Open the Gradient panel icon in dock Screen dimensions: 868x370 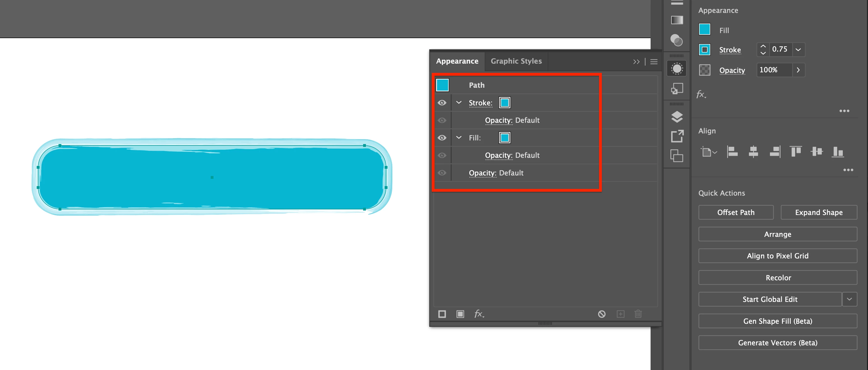(x=677, y=20)
